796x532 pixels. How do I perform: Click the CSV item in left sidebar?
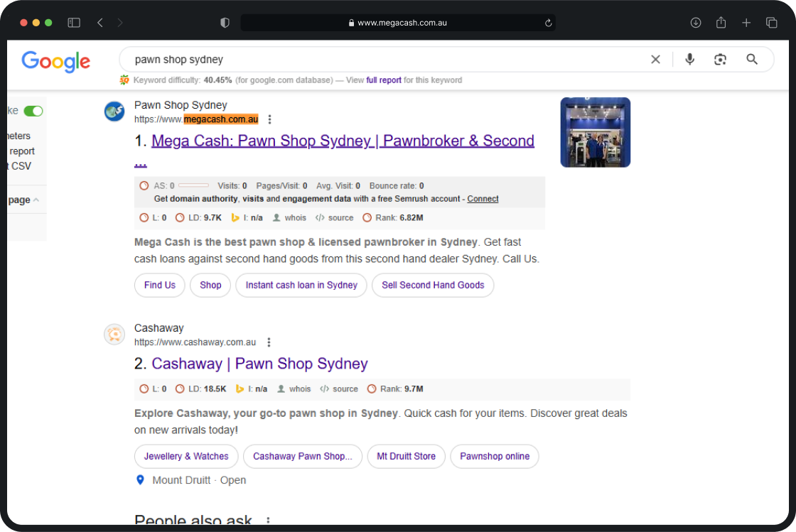tap(21, 165)
